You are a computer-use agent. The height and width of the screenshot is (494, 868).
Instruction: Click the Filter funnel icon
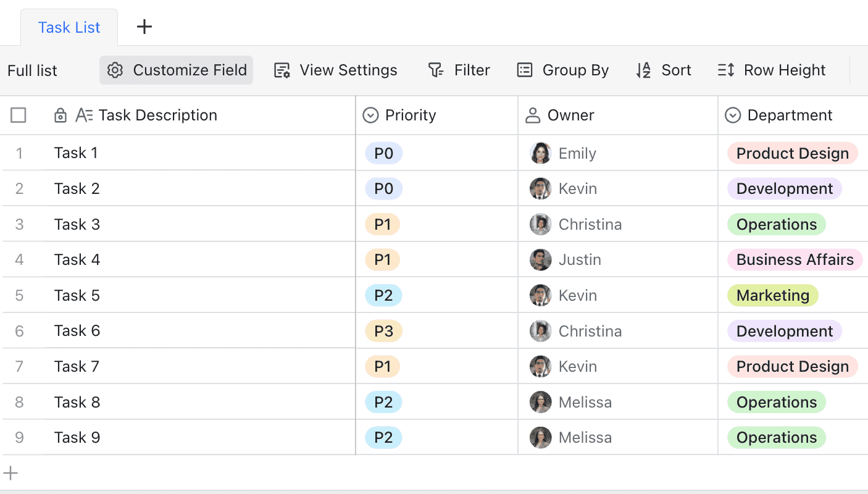436,70
